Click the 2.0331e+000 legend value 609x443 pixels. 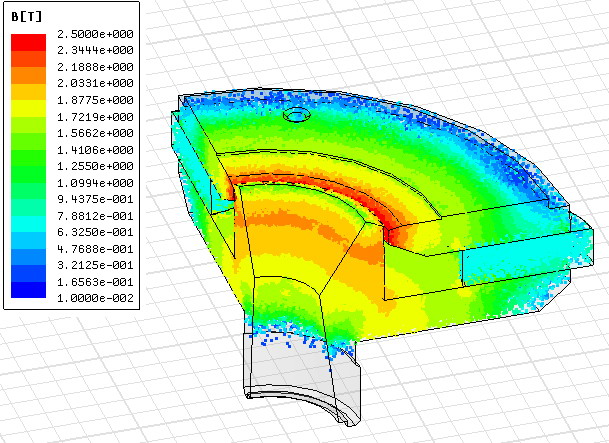pos(96,83)
